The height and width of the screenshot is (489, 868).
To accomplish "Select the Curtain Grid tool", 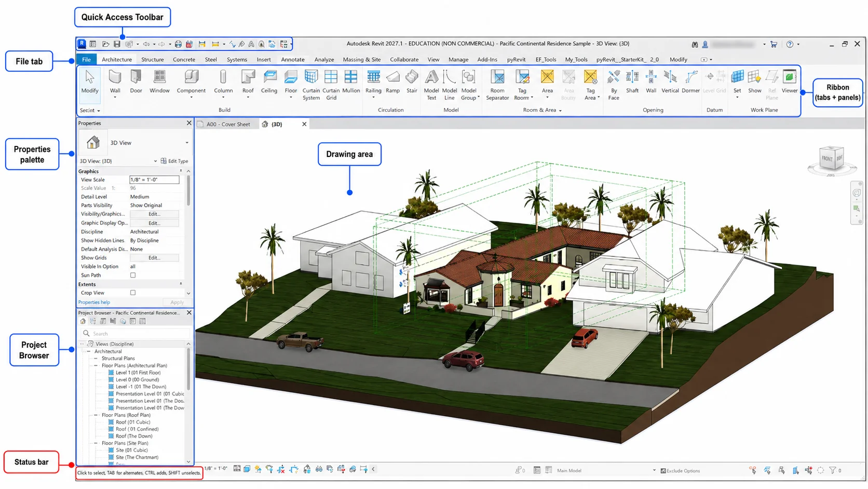I will point(331,85).
